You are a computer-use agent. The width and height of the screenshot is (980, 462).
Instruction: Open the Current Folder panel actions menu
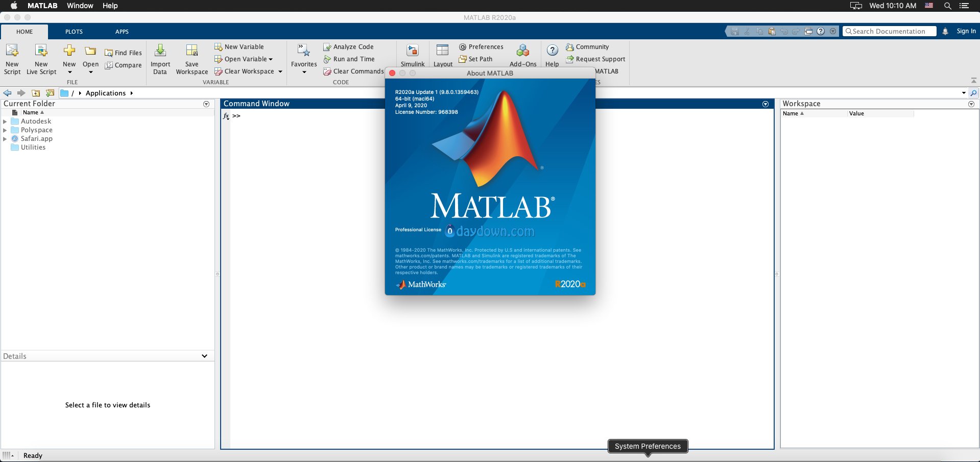coord(206,104)
